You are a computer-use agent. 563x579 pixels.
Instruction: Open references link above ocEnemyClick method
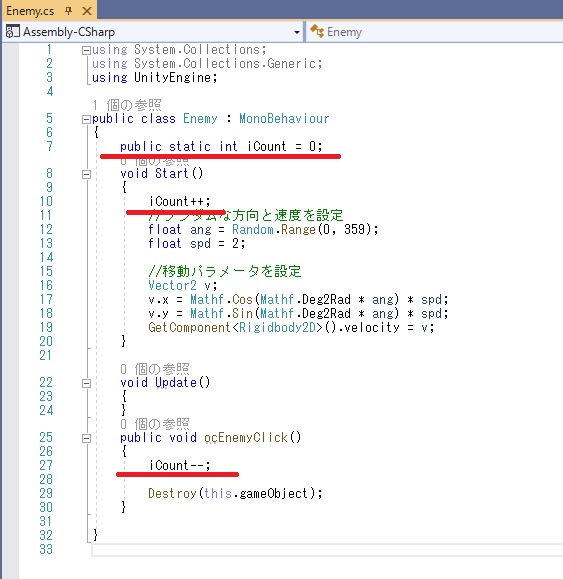tap(155, 424)
